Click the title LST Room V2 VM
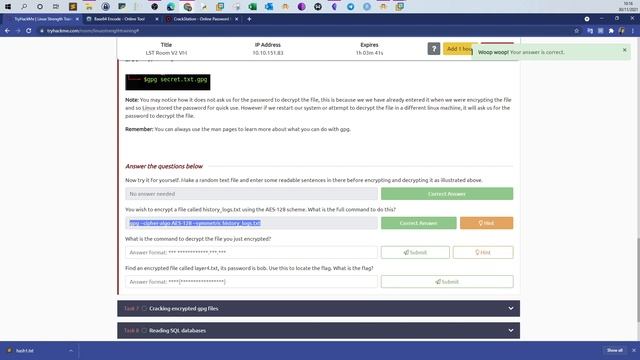The image size is (640, 360). pos(166,53)
